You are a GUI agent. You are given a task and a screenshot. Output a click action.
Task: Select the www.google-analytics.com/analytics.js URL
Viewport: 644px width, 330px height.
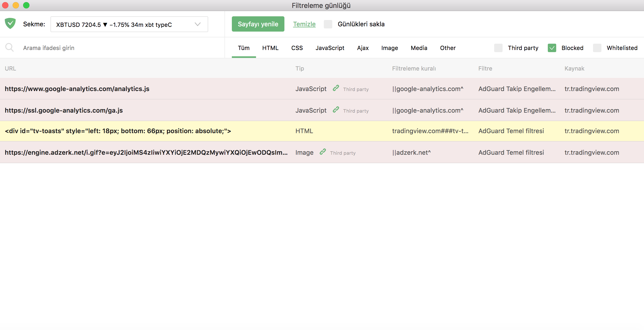coord(77,89)
